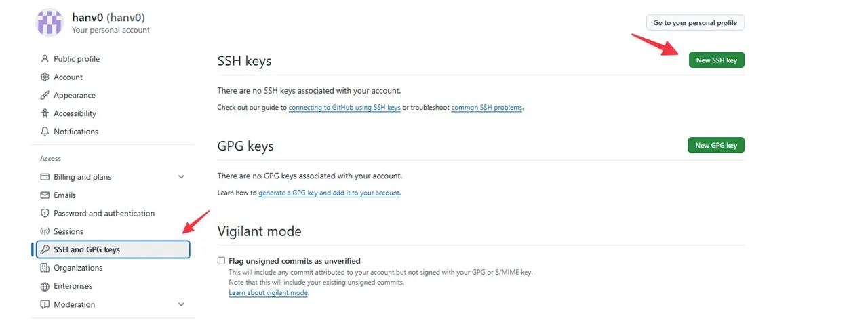The height and width of the screenshot is (320, 868).
Task: Click the Sessions broadcast icon
Action: tap(45, 231)
